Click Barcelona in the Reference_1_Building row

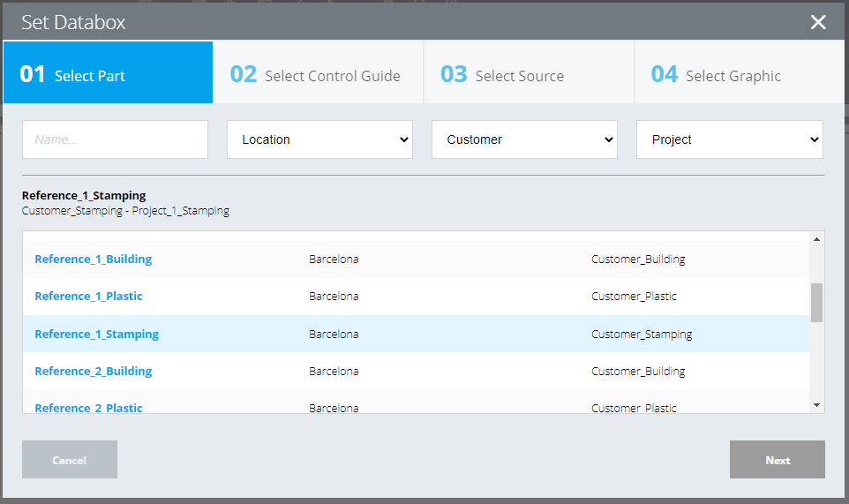point(334,260)
